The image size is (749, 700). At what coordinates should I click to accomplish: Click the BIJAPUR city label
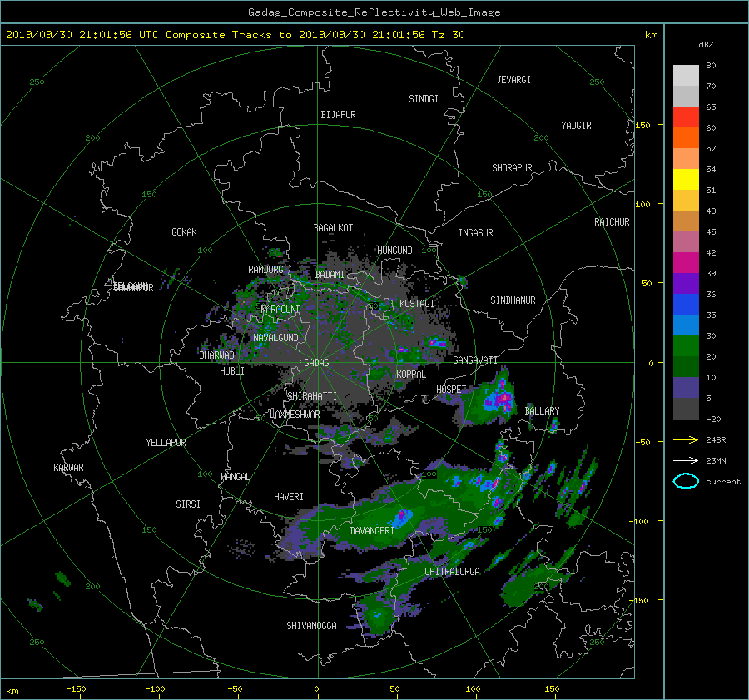(x=338, y=115)
